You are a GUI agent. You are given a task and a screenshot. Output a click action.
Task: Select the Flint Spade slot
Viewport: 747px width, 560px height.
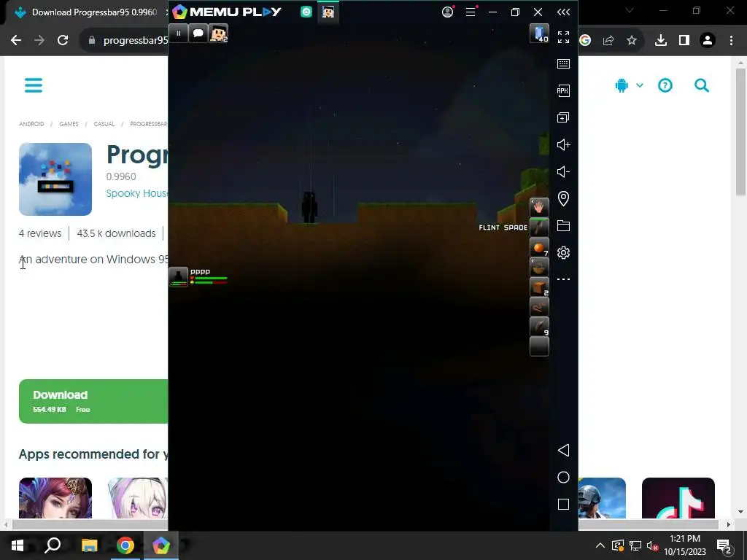click(x=539, y=227)
